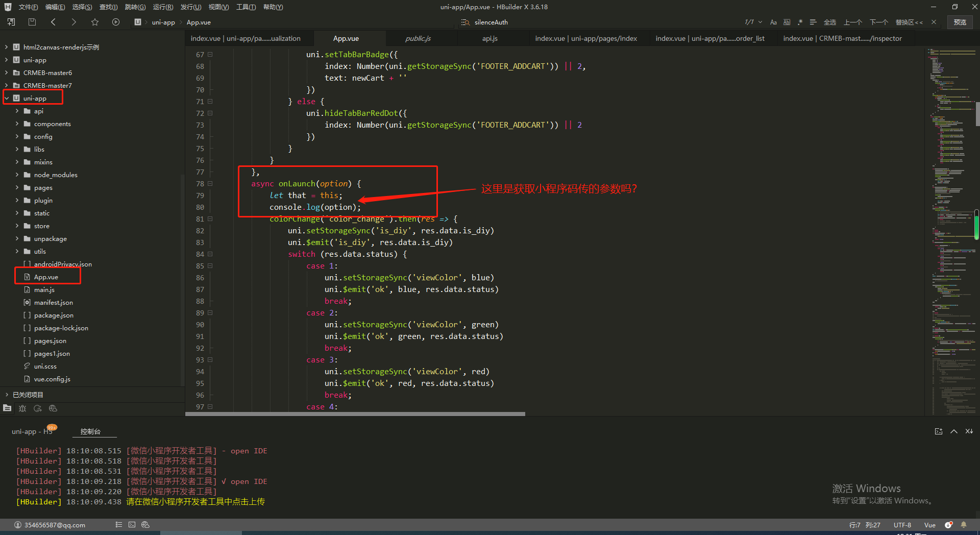The height and width of the screenshot is (535, 980).
Task: Click uni-app breadcrumb link
Action: (163, 22)
